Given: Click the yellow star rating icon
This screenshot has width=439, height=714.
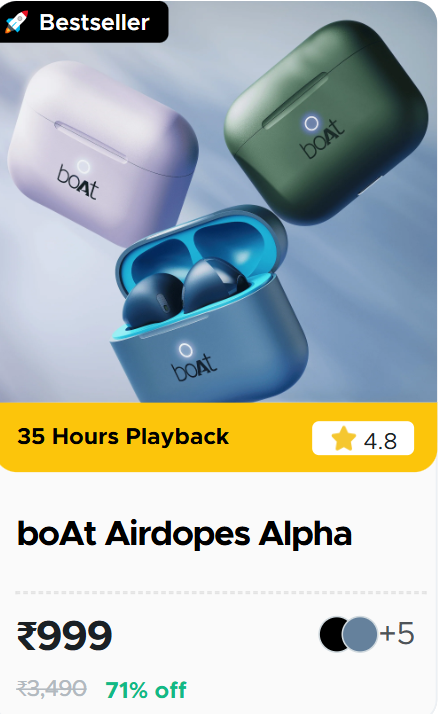Looking at the screenshot, I should pos(343,439).
